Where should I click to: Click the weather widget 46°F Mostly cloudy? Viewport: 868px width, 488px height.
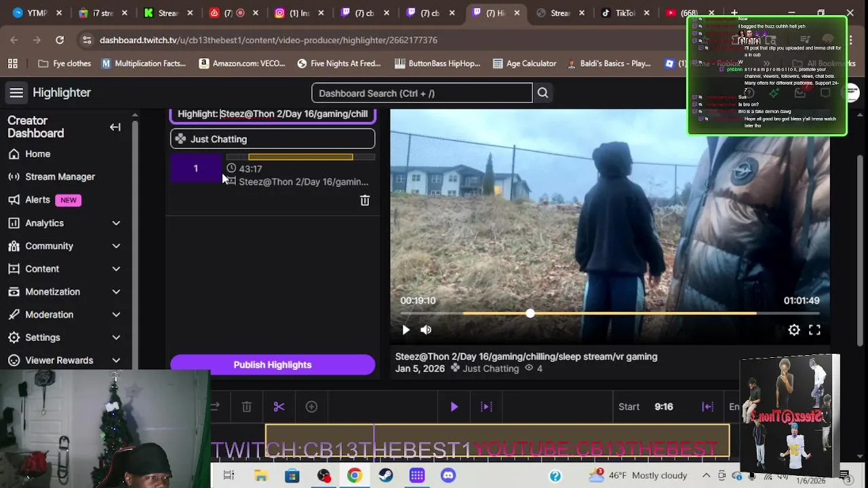pos(637,476)
